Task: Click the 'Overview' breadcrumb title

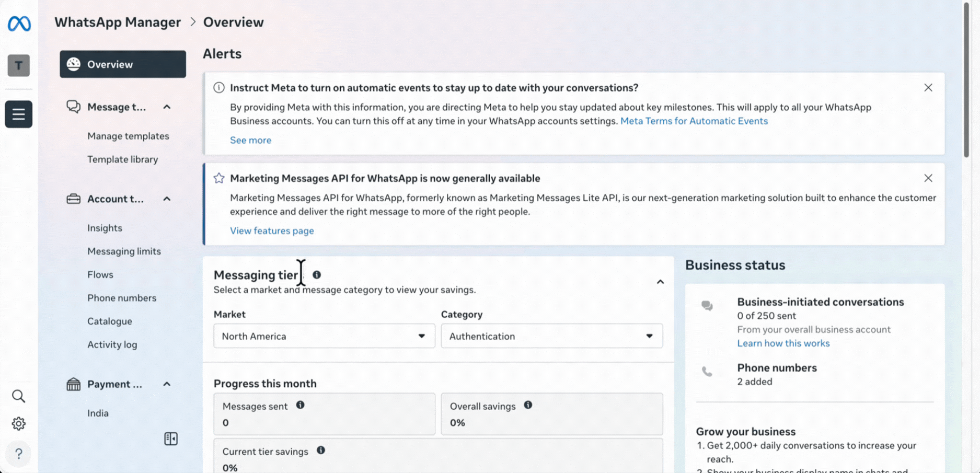Action: click(x=233, y=22)
